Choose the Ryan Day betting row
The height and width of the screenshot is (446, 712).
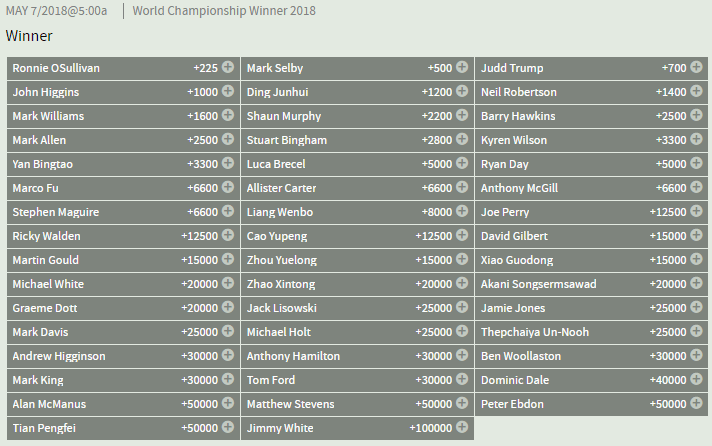point(590,164)
